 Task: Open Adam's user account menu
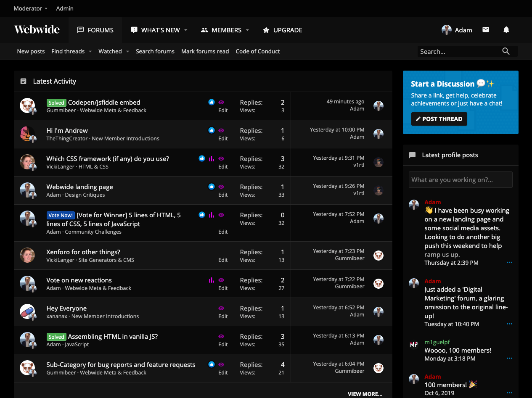pyautogui.click(x=457, y=30)
